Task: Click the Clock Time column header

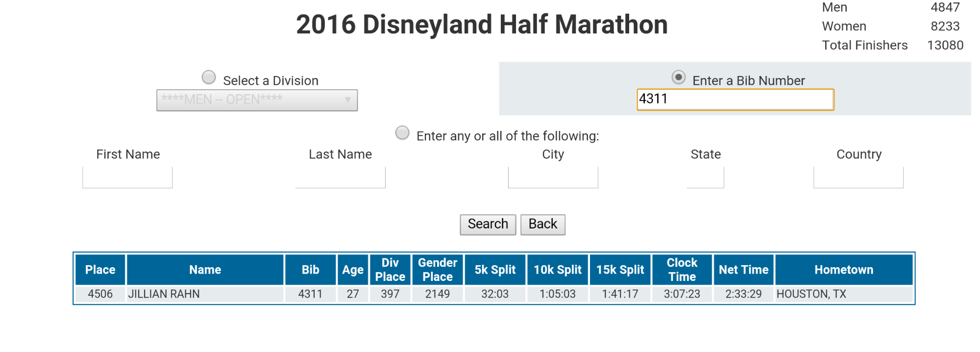Action: pyautogui.click(x=682, y=270)
